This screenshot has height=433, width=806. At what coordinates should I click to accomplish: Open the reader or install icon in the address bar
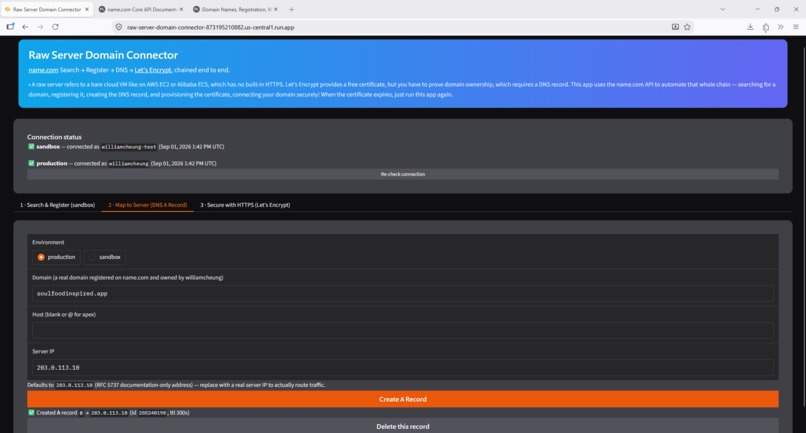click(675, 27)
